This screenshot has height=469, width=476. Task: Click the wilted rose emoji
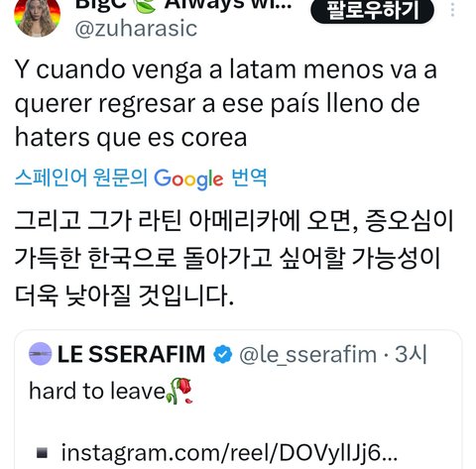coord(179,391)
